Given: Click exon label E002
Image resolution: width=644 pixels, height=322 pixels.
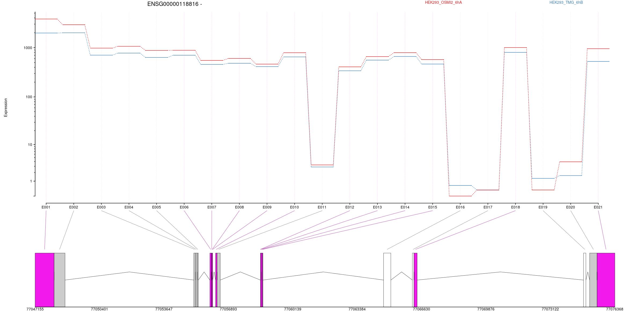Looking at the screenshot, I should [74, 207].
